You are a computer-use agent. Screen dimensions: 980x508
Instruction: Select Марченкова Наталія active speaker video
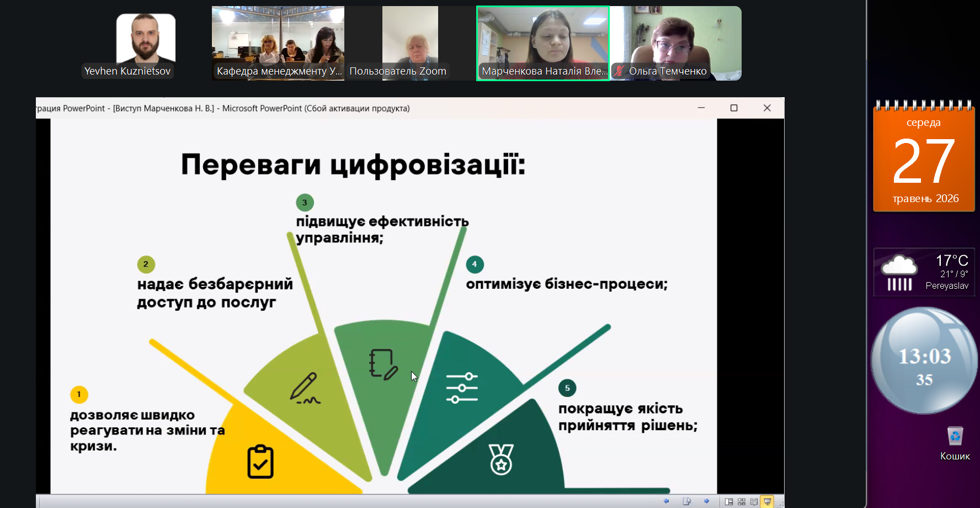tap(543, 44)
